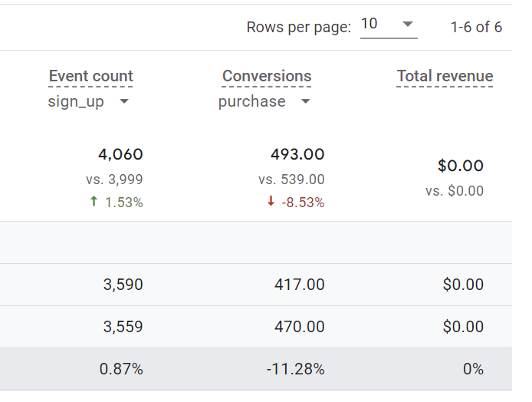
Task: Select the 493.00 conversions total
Action: [297, 154]
